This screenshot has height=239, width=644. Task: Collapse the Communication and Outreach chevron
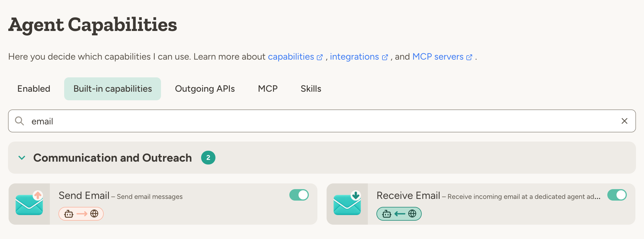click(22, 158)
